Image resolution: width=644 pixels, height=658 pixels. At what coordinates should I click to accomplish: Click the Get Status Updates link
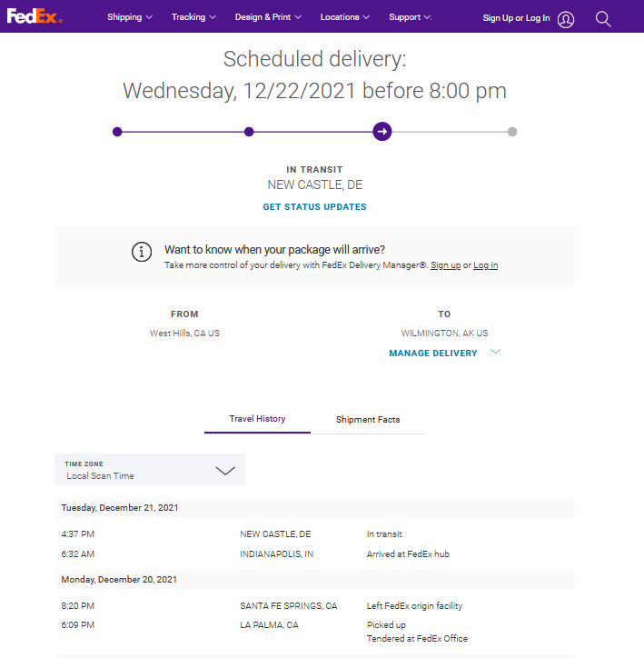click(314, 207)
